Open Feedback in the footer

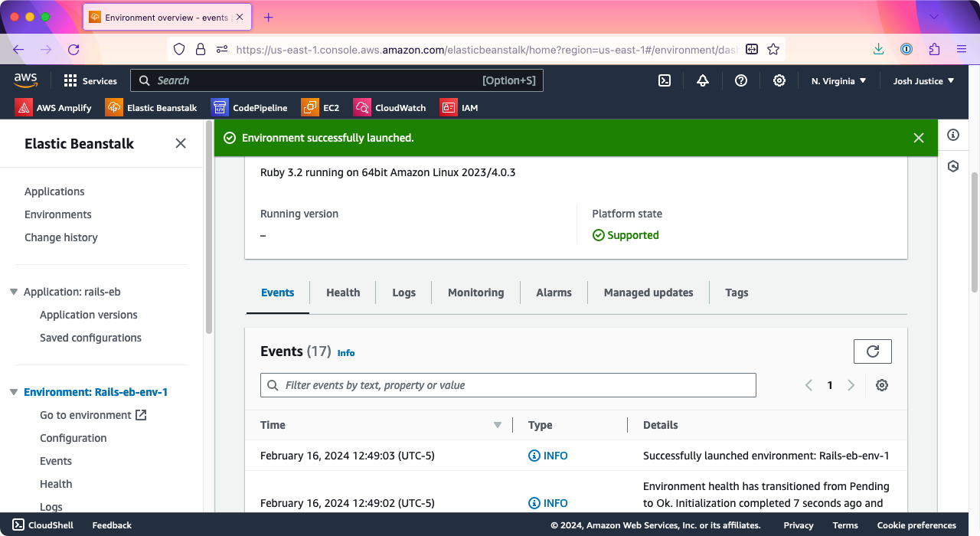click(x=112, y=525)
